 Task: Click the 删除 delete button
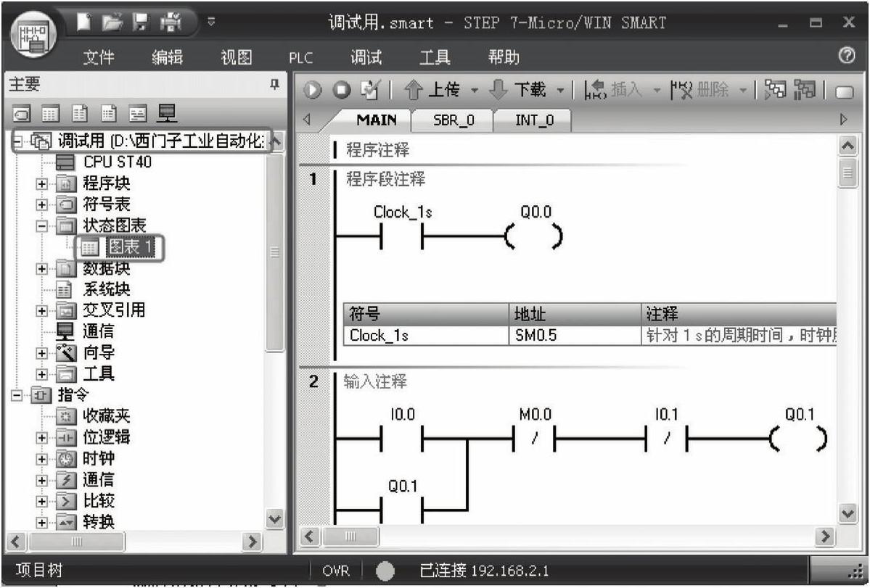701,90
